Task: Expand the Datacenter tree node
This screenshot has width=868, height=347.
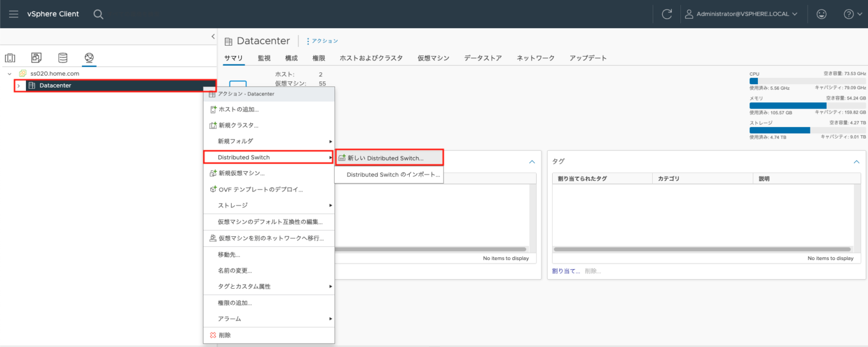Action: pos(18,86)
